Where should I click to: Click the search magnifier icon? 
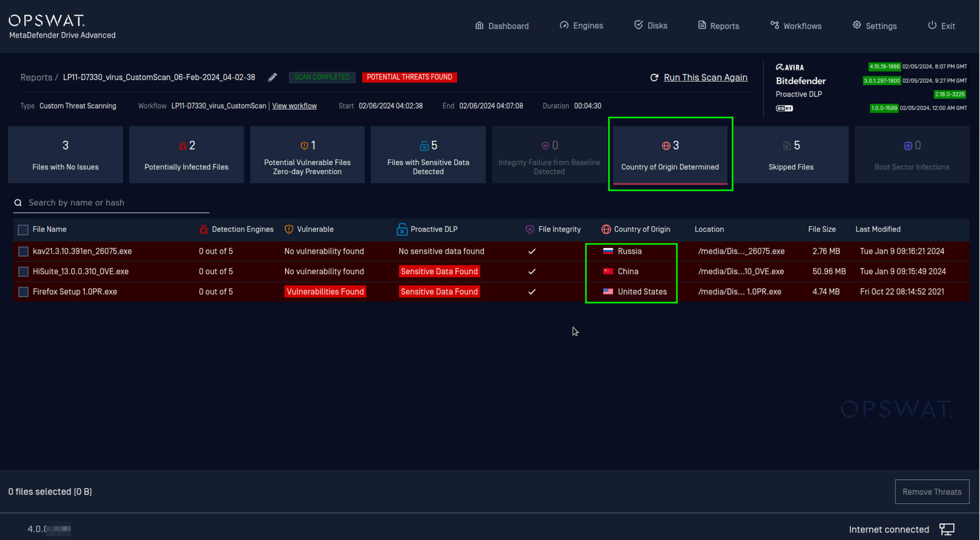point(18,202)
